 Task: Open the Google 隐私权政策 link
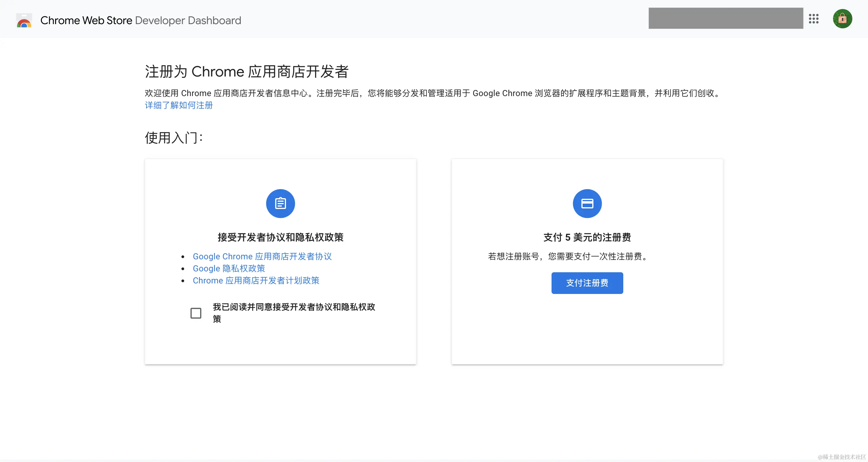click(229, 269)
